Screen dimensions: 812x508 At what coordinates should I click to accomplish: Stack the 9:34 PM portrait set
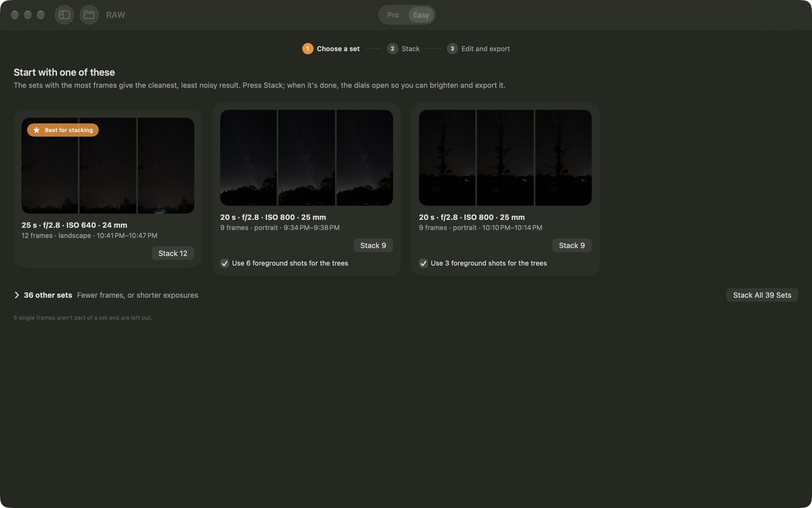coord(373,245)
